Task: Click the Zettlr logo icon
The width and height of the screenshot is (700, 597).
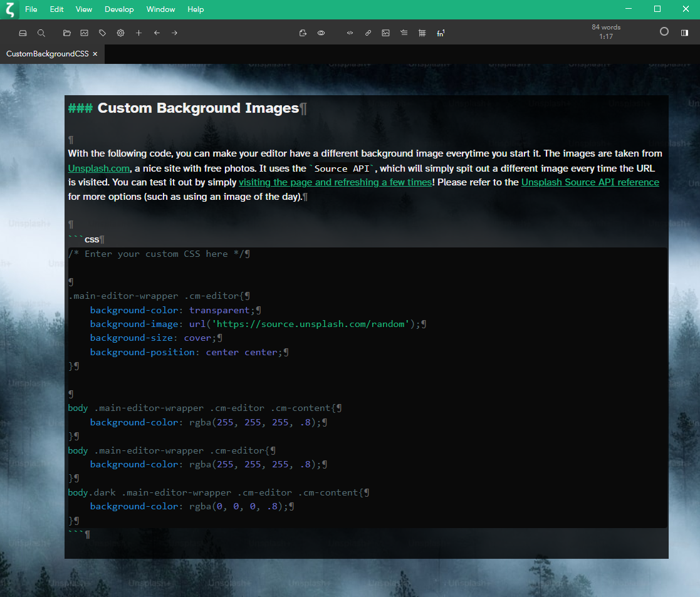Action: (10, 9)
